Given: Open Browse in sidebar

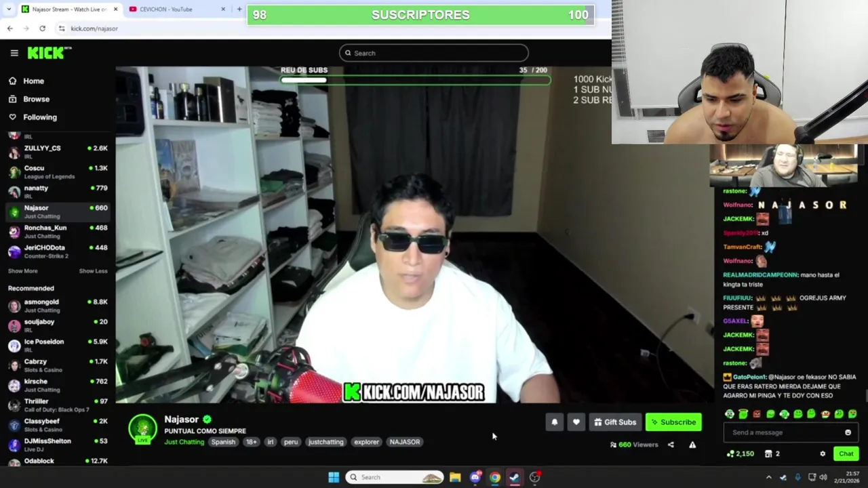Looking at the screenshot, I should click(x=28, y=99).
